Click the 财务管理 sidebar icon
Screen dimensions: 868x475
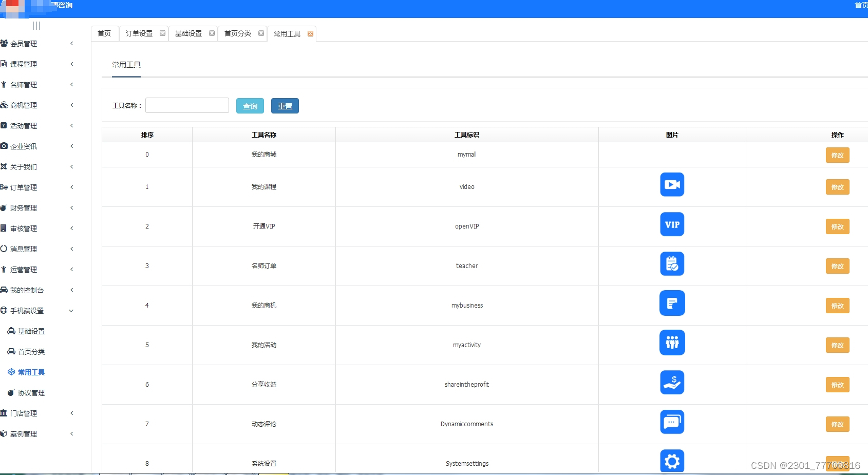pos(4,208)
